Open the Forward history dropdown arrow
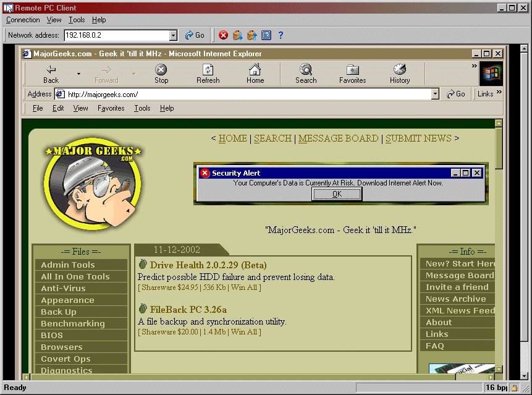The height and width of the screenshot is (395, 532). [x=133, y=74]
